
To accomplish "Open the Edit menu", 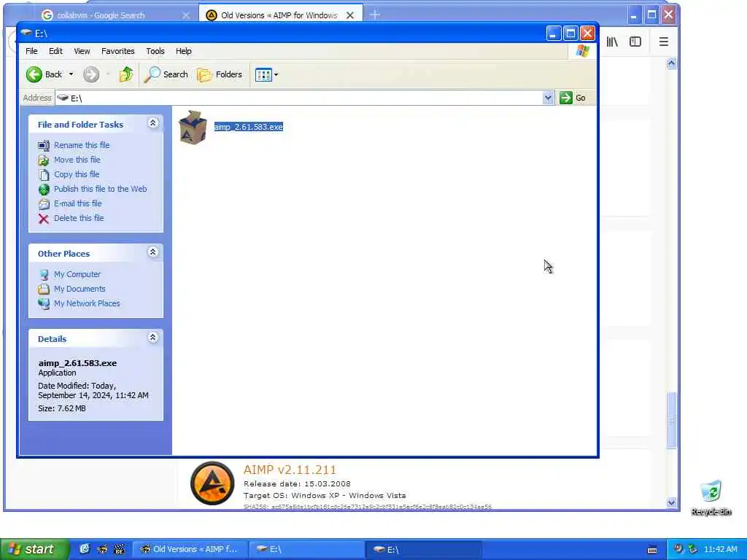I will point(55,51).
